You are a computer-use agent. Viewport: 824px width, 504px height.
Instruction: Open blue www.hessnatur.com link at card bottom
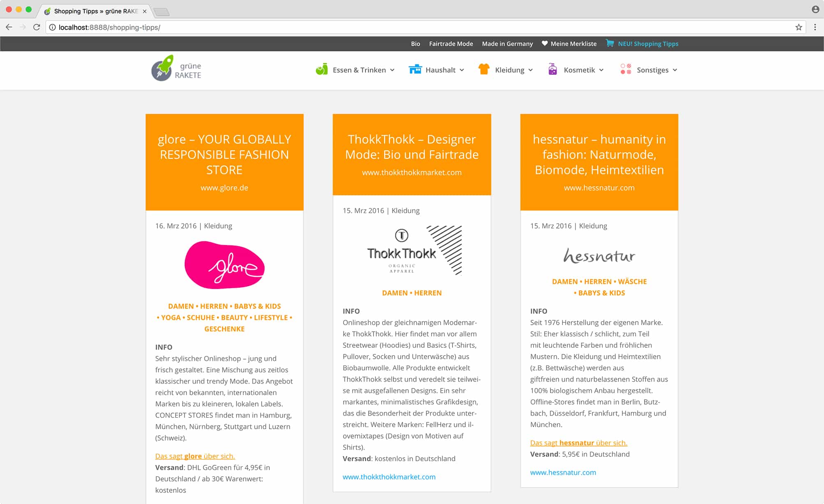click(x=563, y=472)
